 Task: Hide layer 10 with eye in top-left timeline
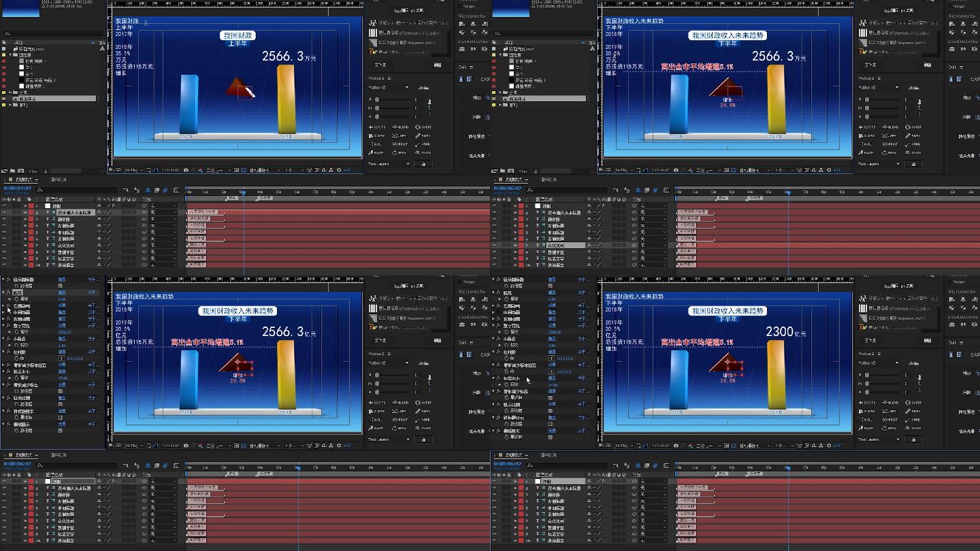pyautogui.click(x=4, y=265)
